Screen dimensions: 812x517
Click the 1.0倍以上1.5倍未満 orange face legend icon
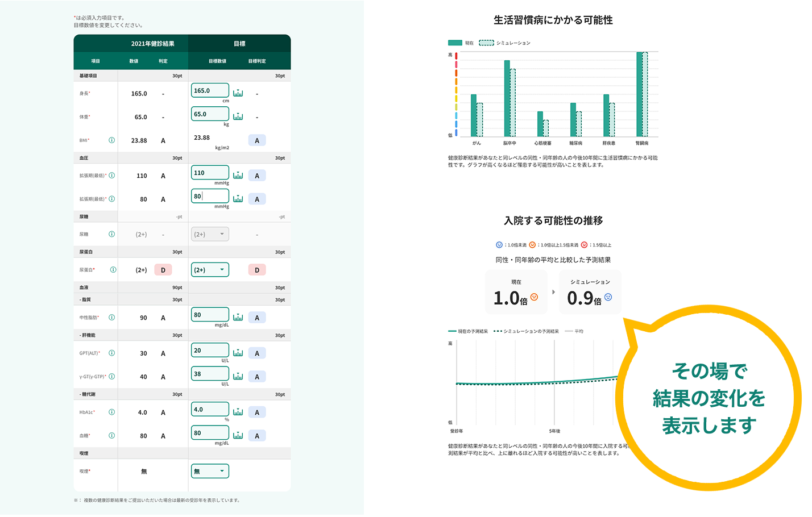pos(532,245)
